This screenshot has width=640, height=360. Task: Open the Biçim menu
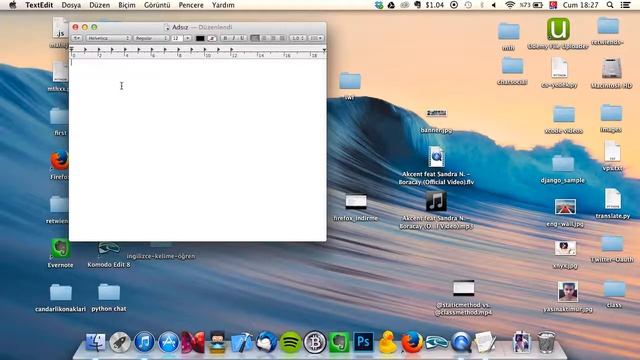(x=127, y=5)
